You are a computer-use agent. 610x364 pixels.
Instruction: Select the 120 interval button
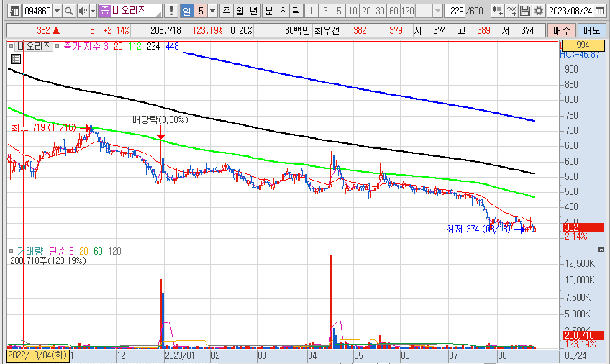407,11
